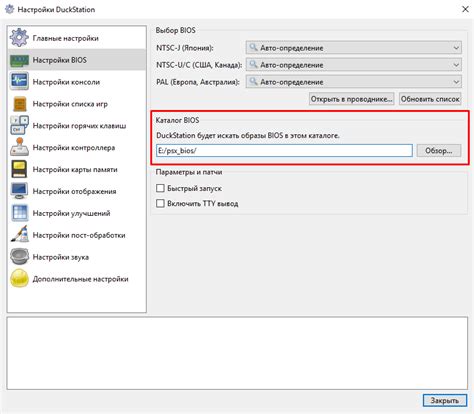Click the monitor waveform icon for Настройки консоли

click(x=19, y=82)
